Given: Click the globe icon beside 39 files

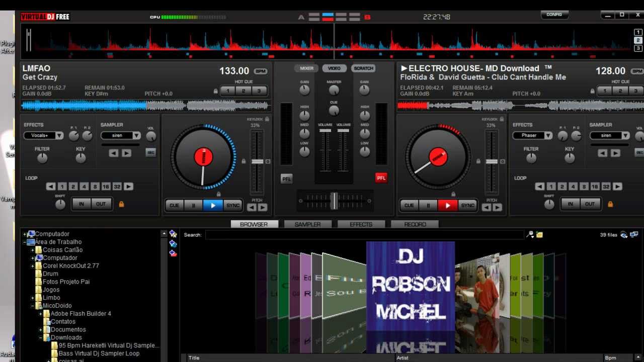Looking at the screenshot, I should coord(624,235).
